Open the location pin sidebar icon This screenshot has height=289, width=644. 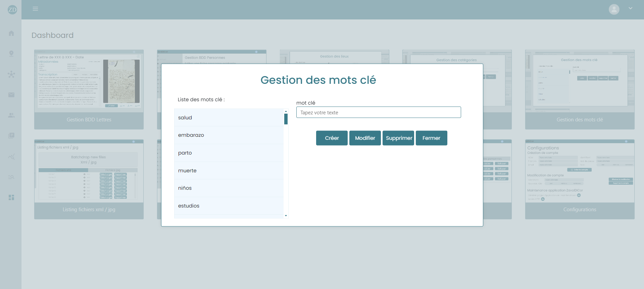(11, 54)
